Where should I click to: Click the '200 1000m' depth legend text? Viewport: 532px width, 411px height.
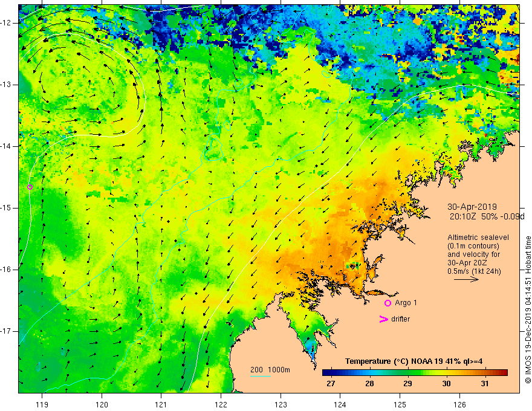click(x=270, y=370)
